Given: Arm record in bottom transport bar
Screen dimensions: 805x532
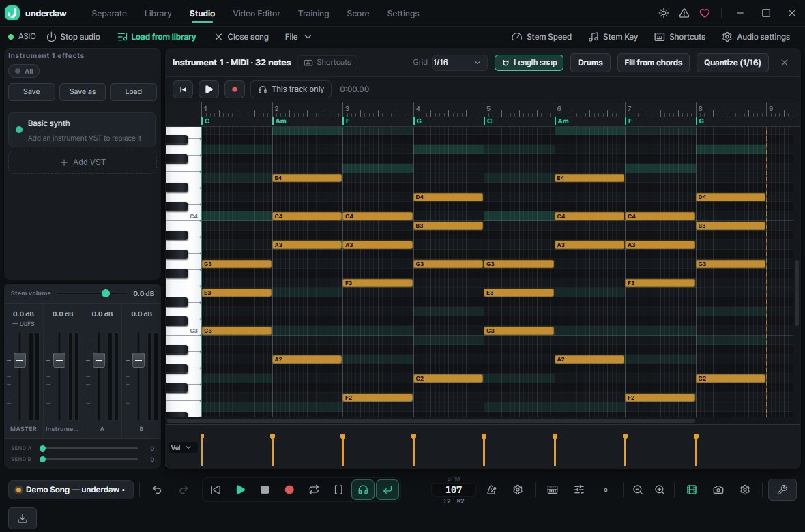Looking at the screenshot, I should pyautogui.click(x=289, y=490).
